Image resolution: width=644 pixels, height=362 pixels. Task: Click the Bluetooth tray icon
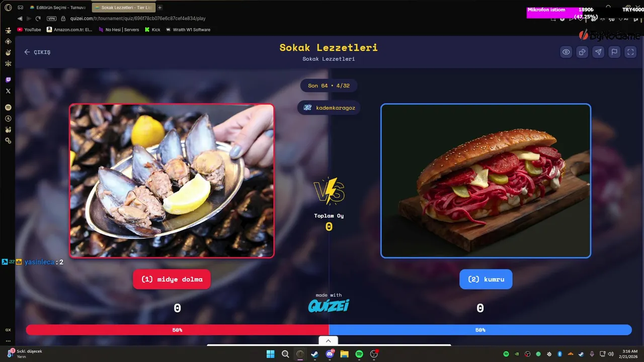[x=559, y=354]
